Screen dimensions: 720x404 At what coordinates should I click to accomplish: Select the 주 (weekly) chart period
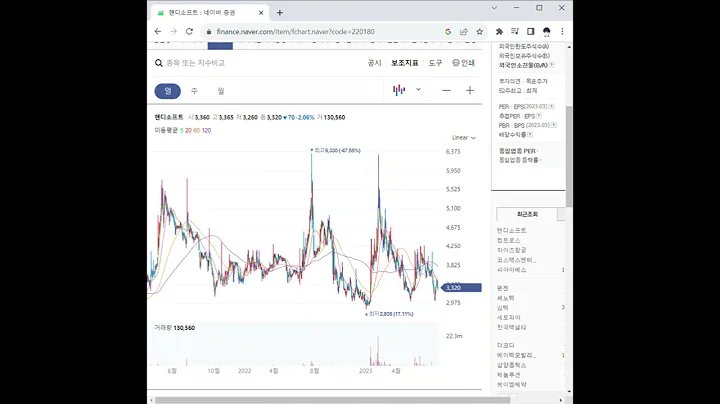coord(194,91)
